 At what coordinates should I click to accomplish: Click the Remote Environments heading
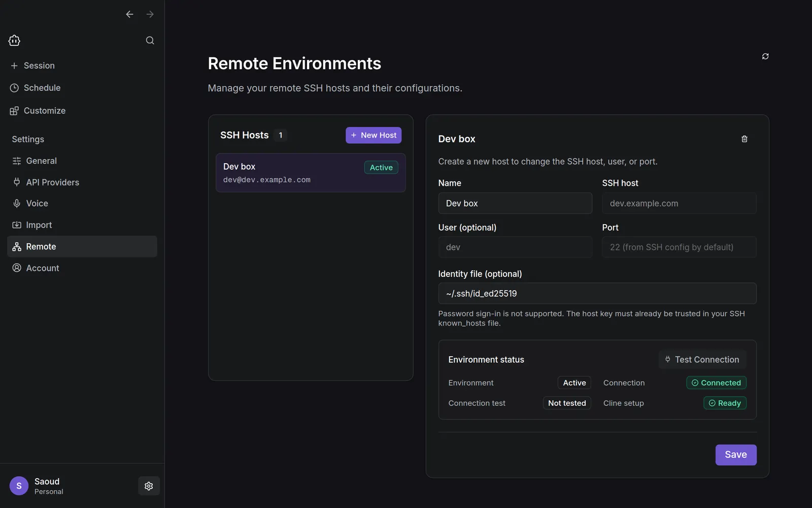click(294, 63)
